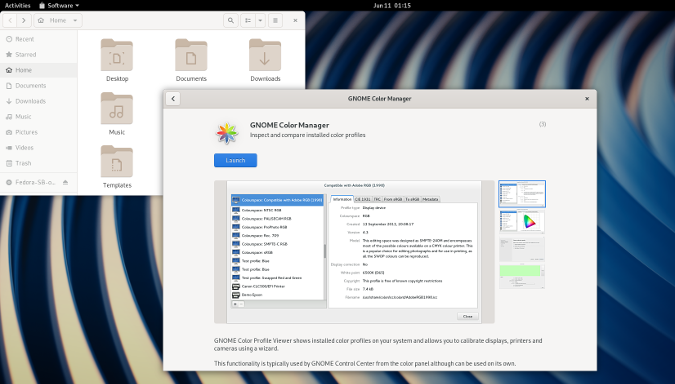Click the Files back arrow
This screenshot has height=384, width=675.
[10, 20]
